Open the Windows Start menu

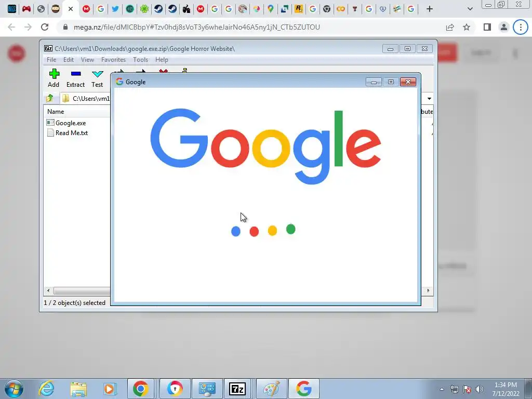[x=14, y=389]
